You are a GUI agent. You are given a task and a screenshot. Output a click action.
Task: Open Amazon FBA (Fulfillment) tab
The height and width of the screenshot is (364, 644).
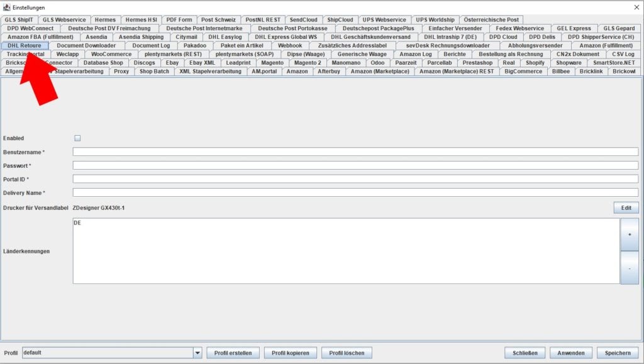point(40,37)
